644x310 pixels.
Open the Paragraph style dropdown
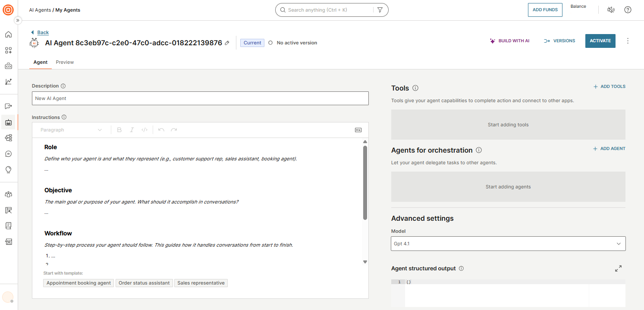click(x=71, y=130)
